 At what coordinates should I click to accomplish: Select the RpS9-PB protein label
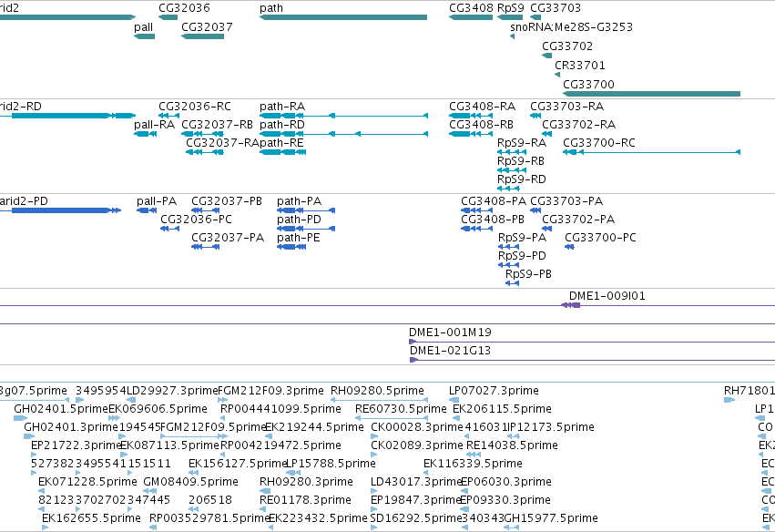coord(528,274)
